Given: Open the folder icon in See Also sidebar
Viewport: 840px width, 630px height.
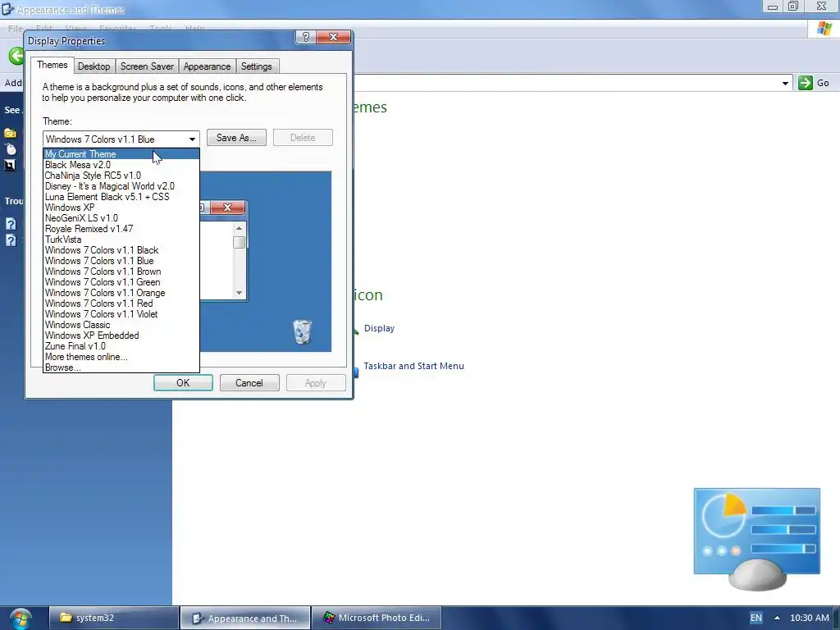Looking at the screenshot, I should click(x=10, y=133).
